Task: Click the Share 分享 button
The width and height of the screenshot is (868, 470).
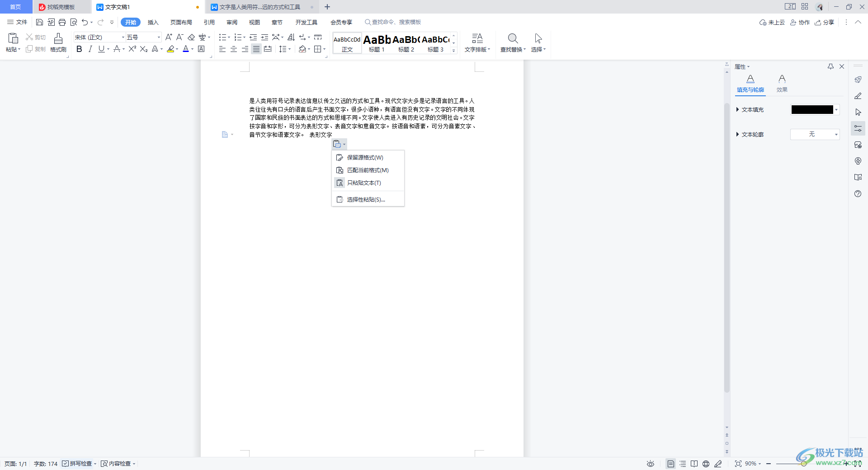Action: [x=825, y=22]
